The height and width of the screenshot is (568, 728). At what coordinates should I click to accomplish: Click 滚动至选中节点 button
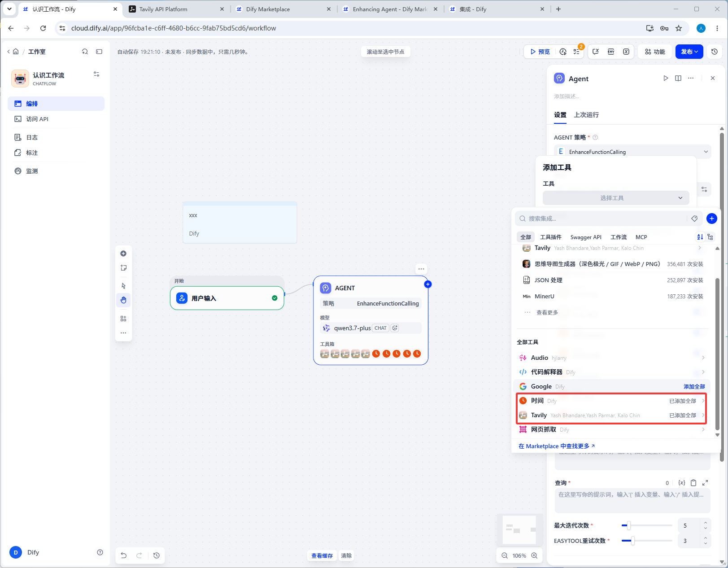385,52
